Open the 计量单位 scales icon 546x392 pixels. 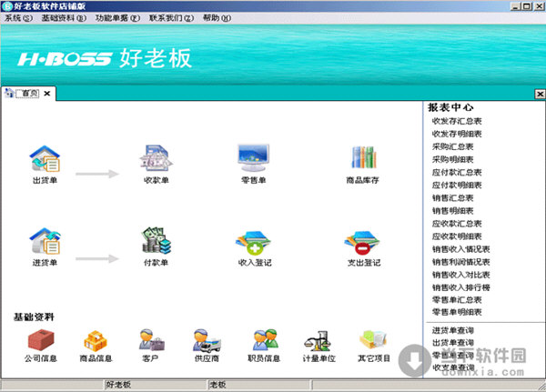point(318,340)
